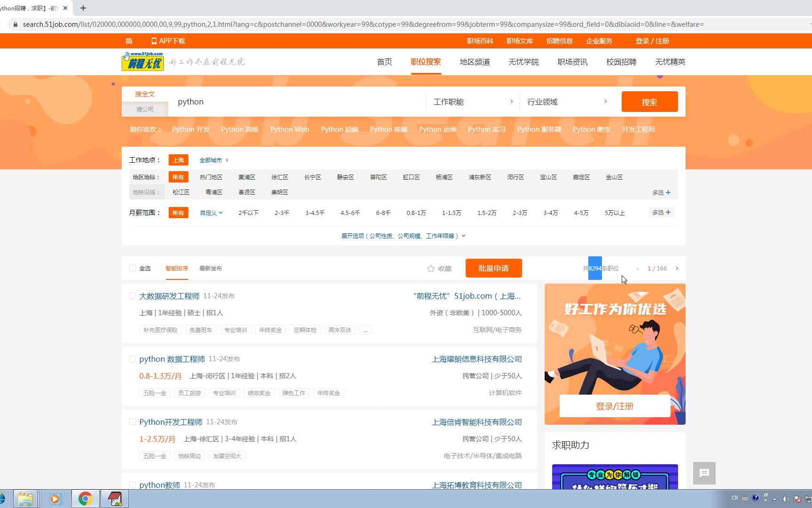Check the Python开发工程师 job checkbox
The image size is (812, 508).
click(x=133, y=422)
